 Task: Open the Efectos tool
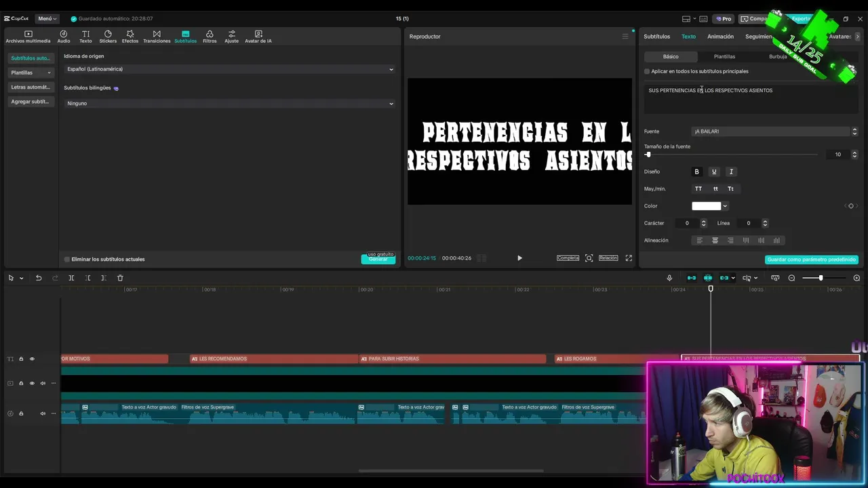[130, 37]
